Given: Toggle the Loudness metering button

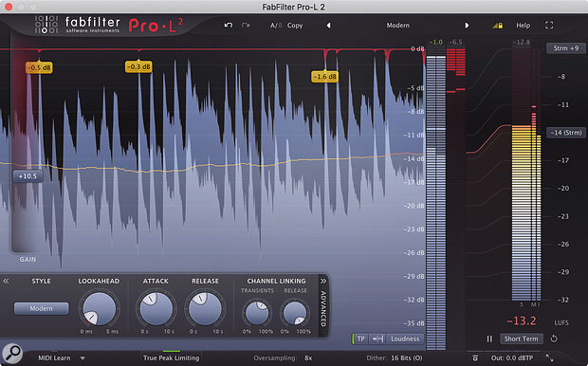Looking at the screenshot, I should [405, 339].
